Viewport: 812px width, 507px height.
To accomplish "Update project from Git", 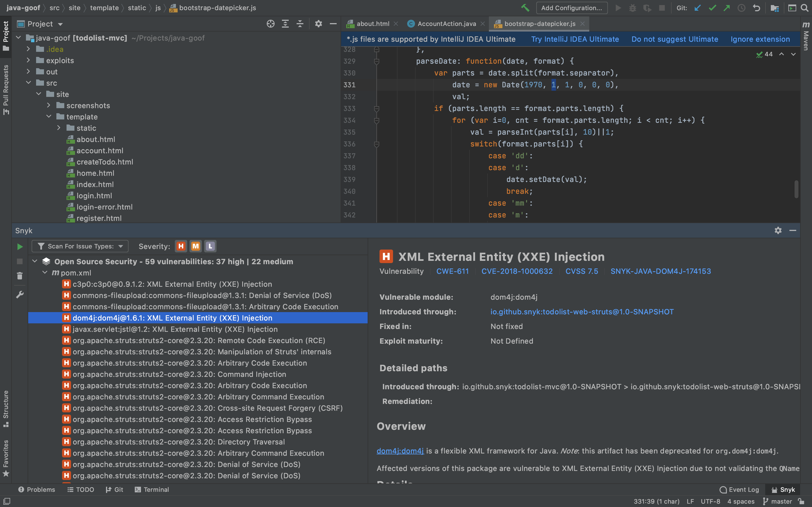I will click(x=697, y=8).
